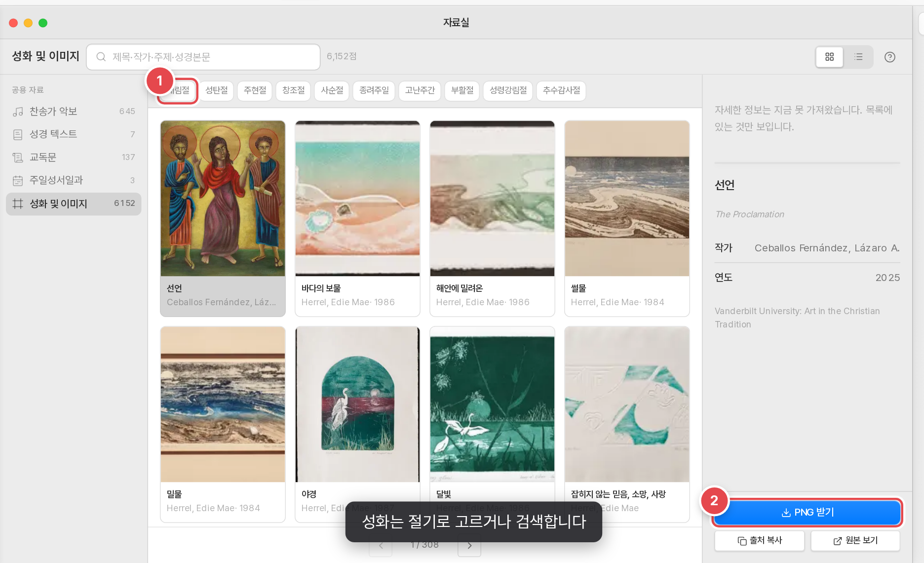Click The Proclamation subtitle text
The height and width of the screenshot is (563, 924).
coord(749,214)
